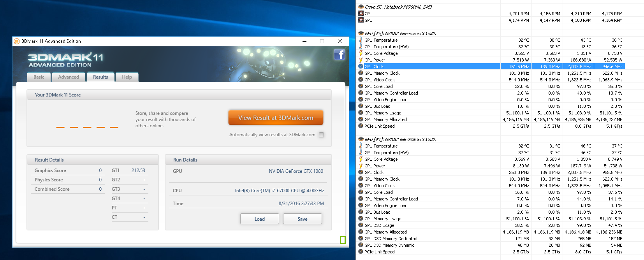Click lightning icon of GPU [#0] GPU Power row
The width and height of the screenshot is (644, 260).
(361, 60)
